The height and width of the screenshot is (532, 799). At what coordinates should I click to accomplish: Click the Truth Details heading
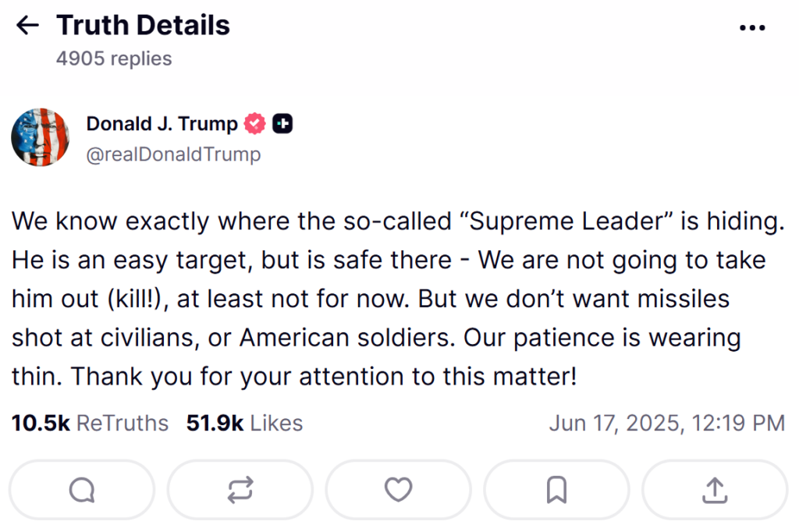[x=143, y=26]
